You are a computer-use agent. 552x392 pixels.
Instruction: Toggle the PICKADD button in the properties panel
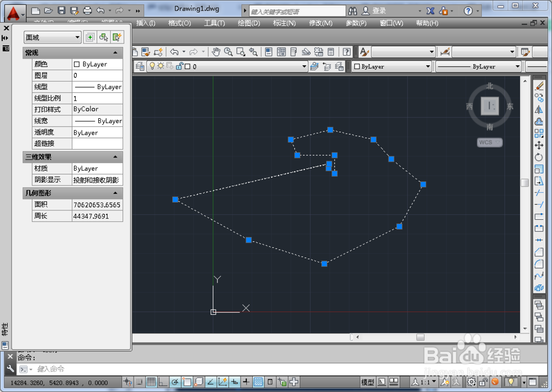pos(90,38)
